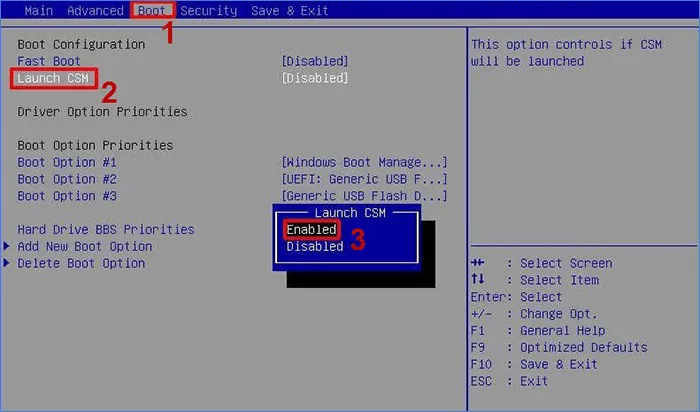Image resolution: width=700 pixels, height=412 pixels.
Task: Open the Delete Boot Option submenu
Action: [x=81, y=264]
